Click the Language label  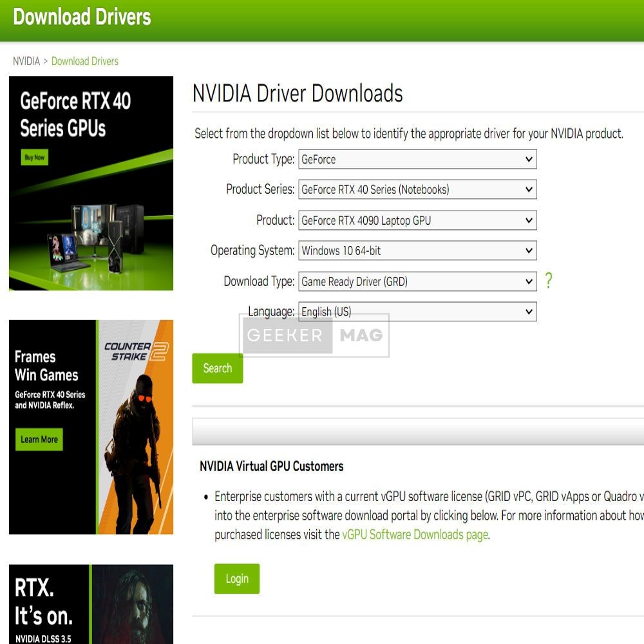(x=271, y=312)
